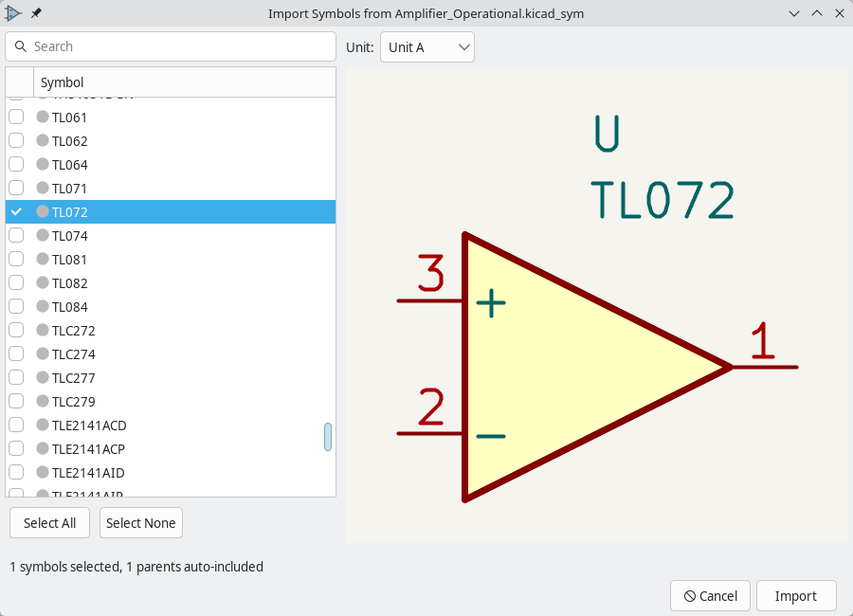Click the op-amp symbol icon in title bar

[13, 13]
